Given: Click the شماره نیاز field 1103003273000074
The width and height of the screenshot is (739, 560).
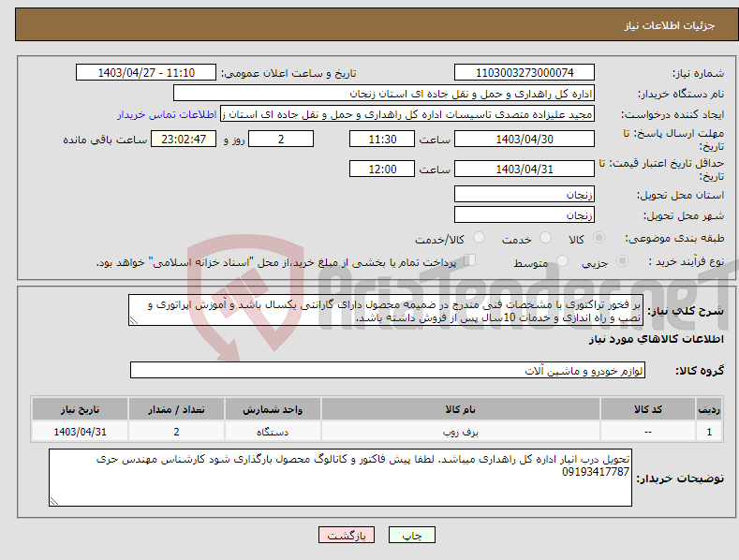Looking at the screenshot, I should click(525, 73).
